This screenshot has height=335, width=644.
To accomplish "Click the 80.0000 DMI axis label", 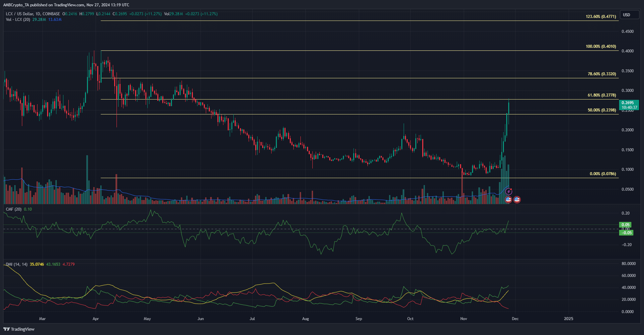I will point(628,264).
